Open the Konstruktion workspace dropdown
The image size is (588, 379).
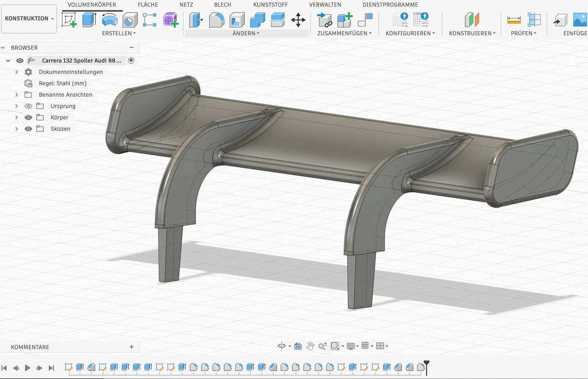pos(29,18)
